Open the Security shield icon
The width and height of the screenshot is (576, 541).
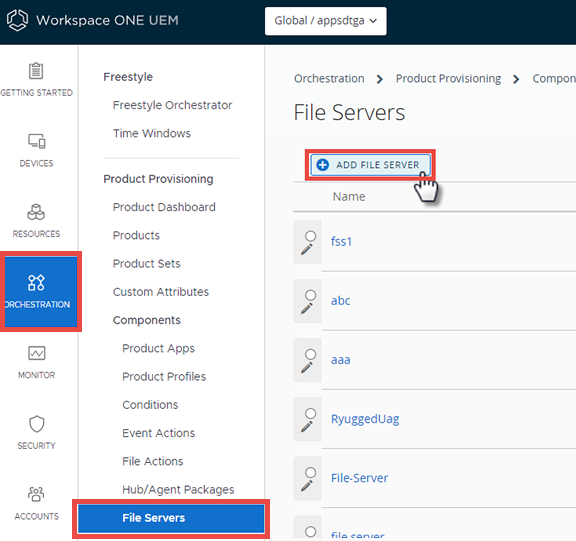36,424
